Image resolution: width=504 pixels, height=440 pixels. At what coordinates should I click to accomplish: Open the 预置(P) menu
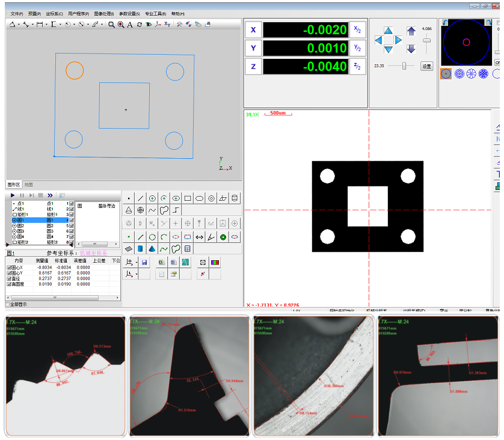tap(34, 14)
